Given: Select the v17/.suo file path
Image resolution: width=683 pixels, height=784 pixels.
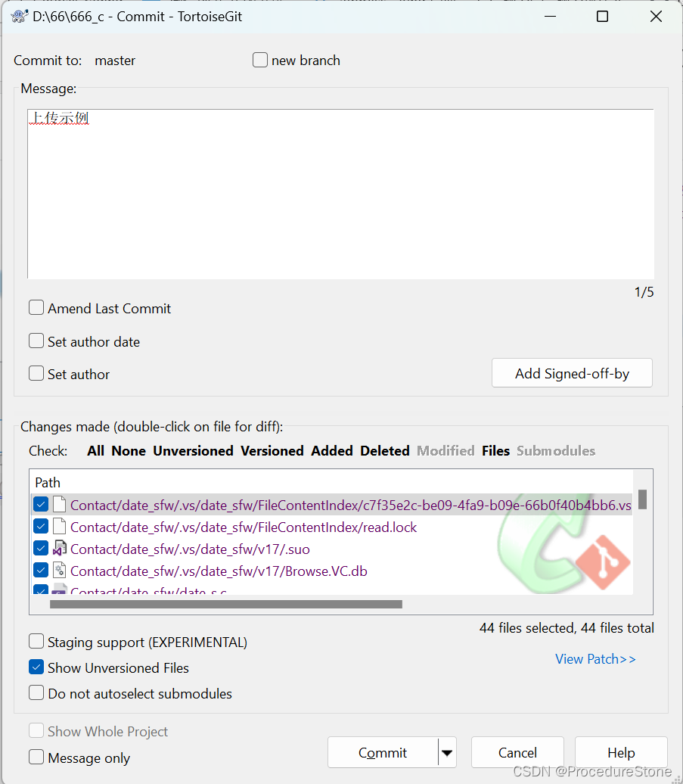Looking at the screenshot, I should (x=190, y=549).
